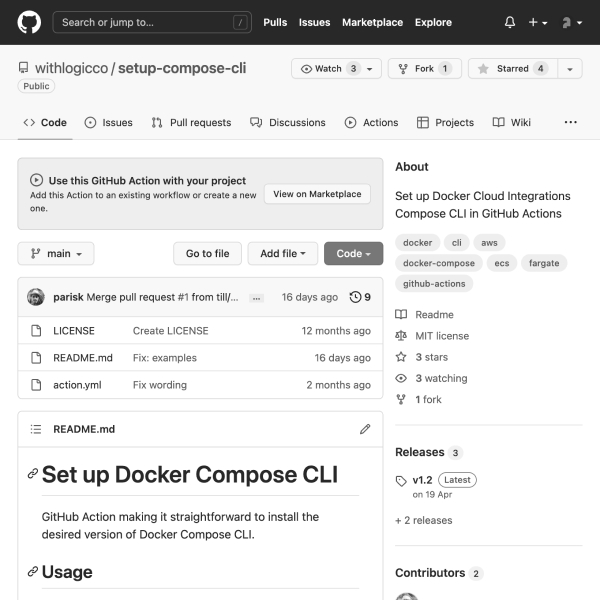
Task: Click the docker-compose topic tag
Action: pyautogui.click(x=438, y=263)
